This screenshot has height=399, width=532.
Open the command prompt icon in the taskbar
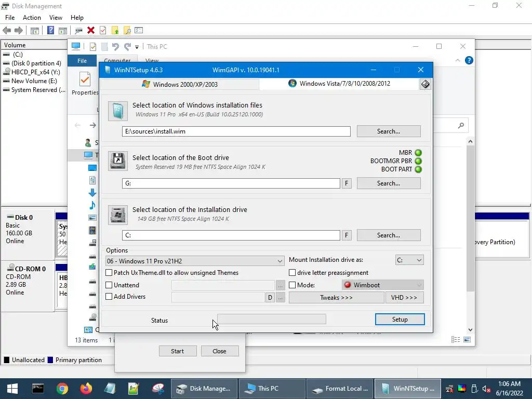click(x=37, y=389)
